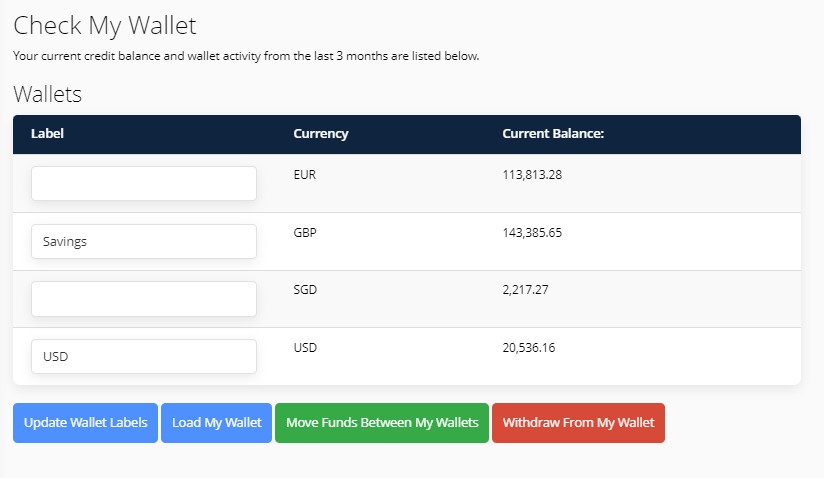Screen dimensions: 824x478
Task: Choose Move Funds Between My Wallets
Action: (382, 423)
